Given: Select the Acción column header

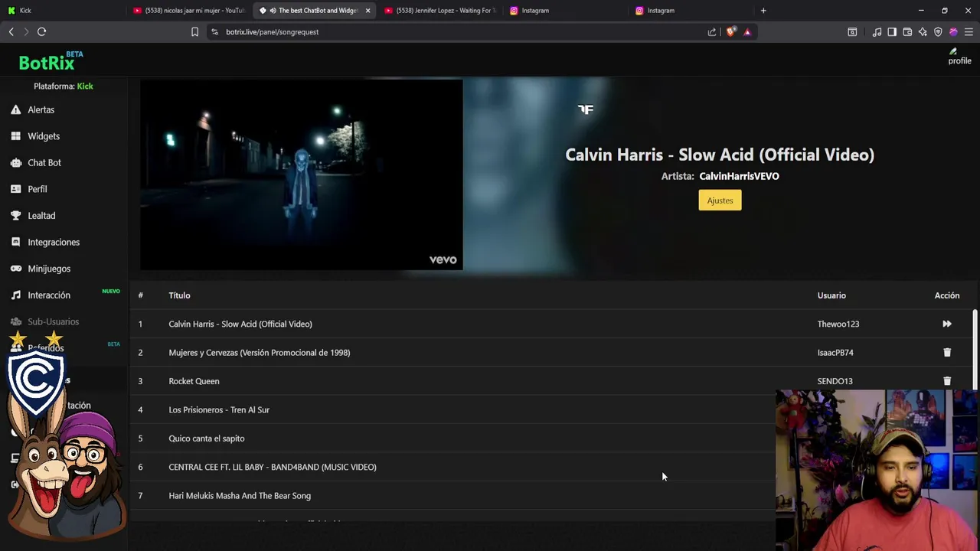Looking at the screenshot, I should [947, 295].
